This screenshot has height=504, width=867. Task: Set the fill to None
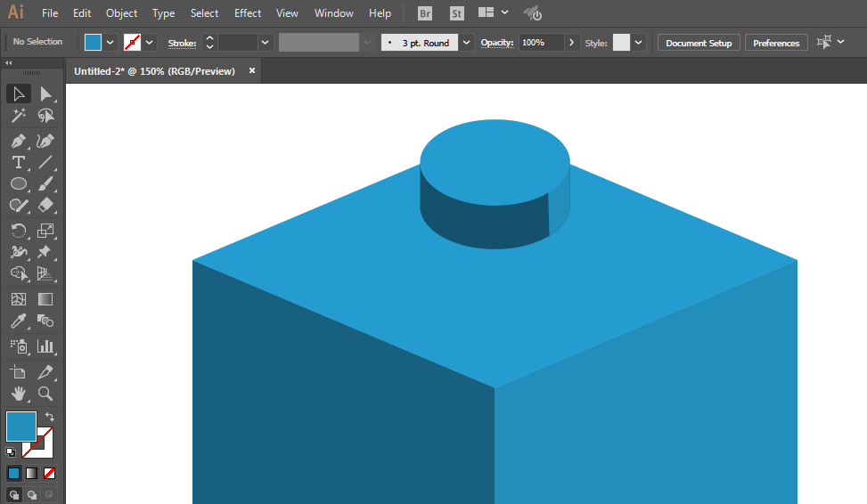tap(49, 473)
